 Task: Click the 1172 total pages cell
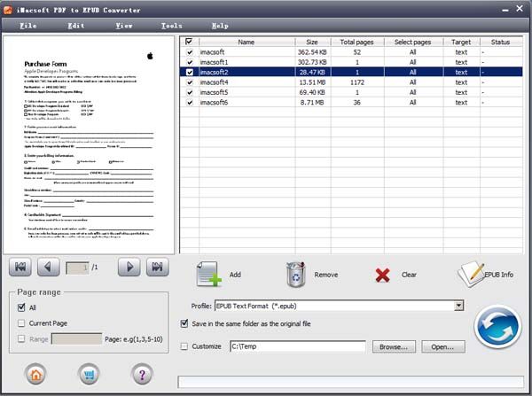point(357,82)
